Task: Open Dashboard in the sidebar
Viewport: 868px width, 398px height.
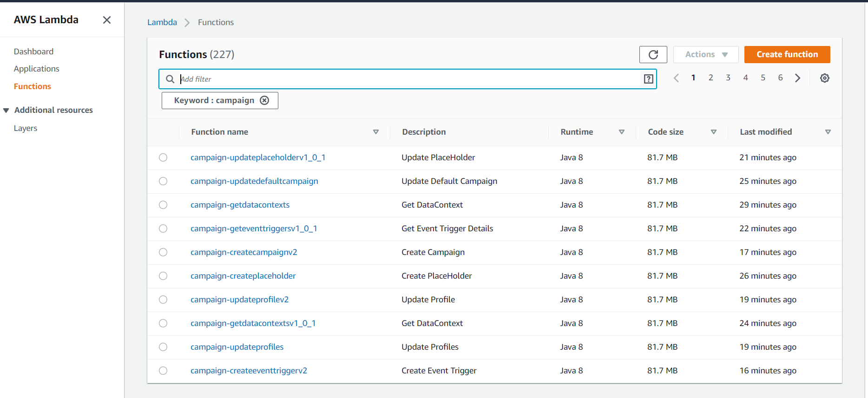Action: coord(33,52)
